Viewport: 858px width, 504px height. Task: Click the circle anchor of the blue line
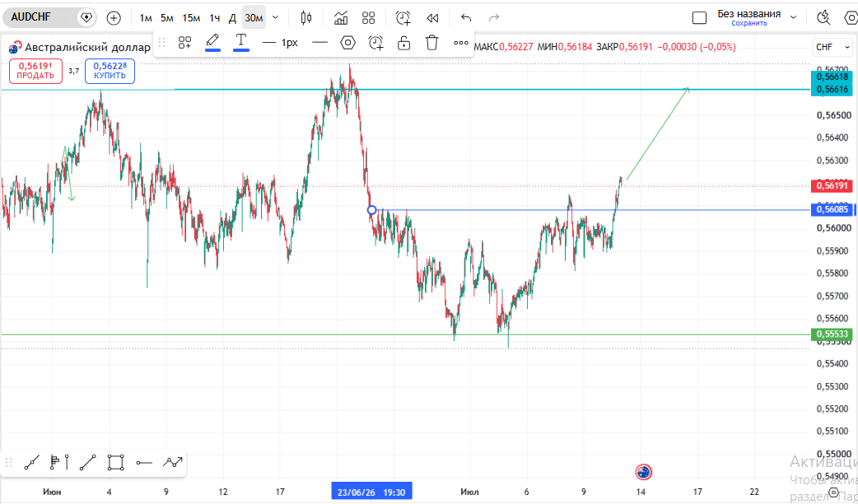371,210
